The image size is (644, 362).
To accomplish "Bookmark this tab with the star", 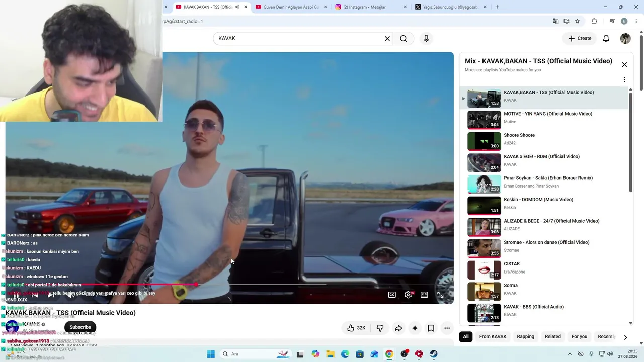I will (x=577, y=21).
